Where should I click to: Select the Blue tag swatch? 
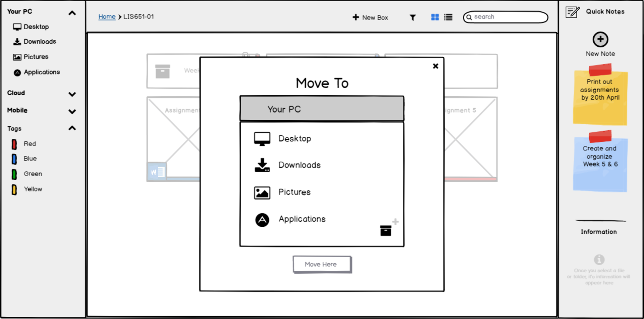(x=14, y=159)
